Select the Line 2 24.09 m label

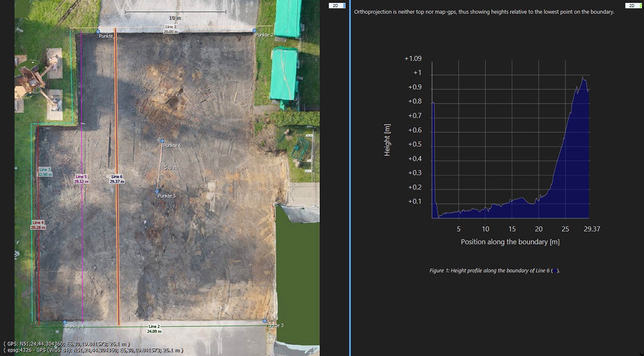154,329
